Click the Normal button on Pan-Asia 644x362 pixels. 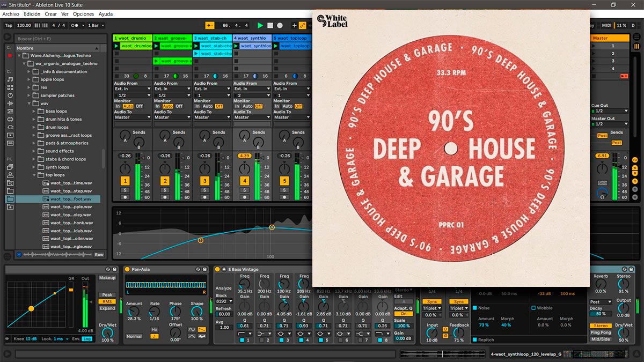tap(134, 337)
